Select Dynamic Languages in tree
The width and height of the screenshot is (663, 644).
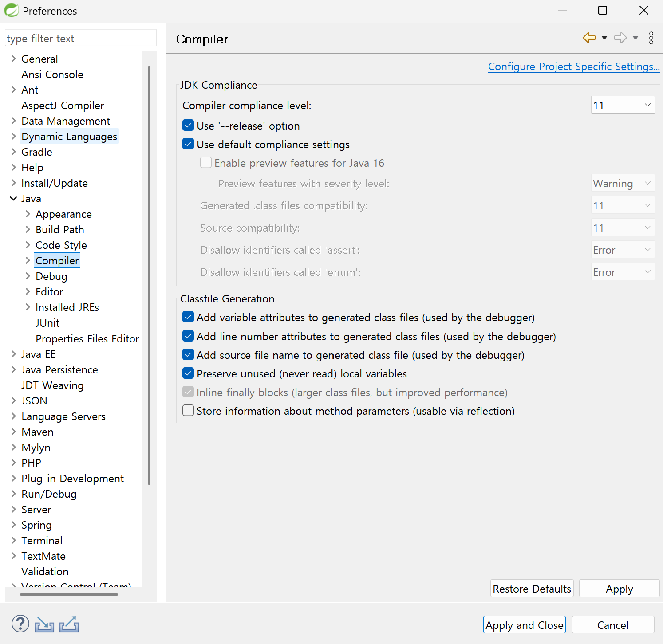click(69, 137)
